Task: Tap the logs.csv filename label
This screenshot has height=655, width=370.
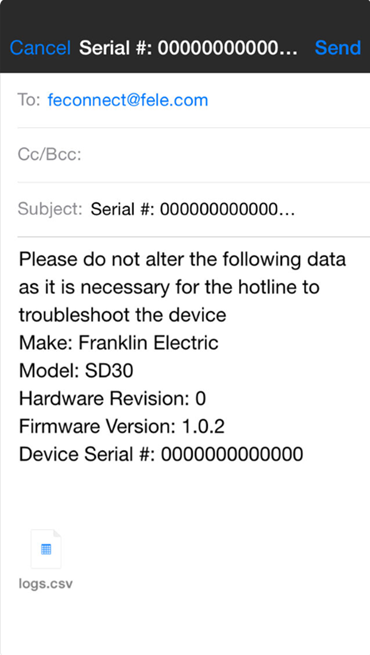Action: click(x=46, y=584)
